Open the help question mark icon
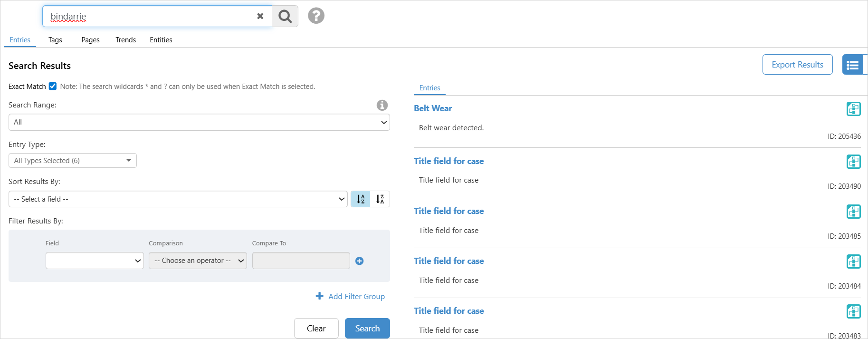The width and height of the screenshot is (868, 339). click(x=316, y=16)
